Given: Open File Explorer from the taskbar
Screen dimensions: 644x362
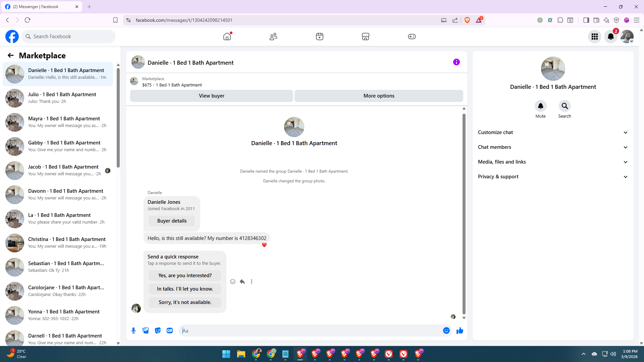Looking at the screenshot, I should pos(241,354).
